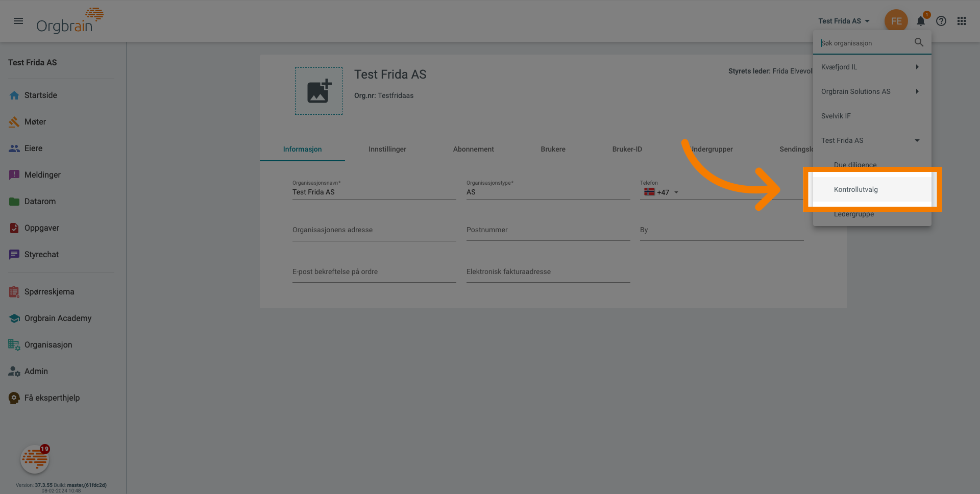Open the help question mark icon
The height and width of the screenshot is (494, 980).
(x=941, y=21)
